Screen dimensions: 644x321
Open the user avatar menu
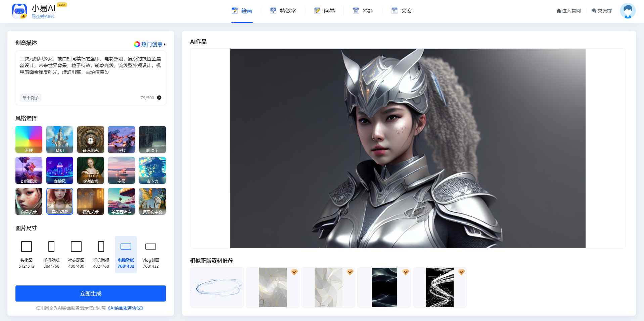(x=628, y=11)
